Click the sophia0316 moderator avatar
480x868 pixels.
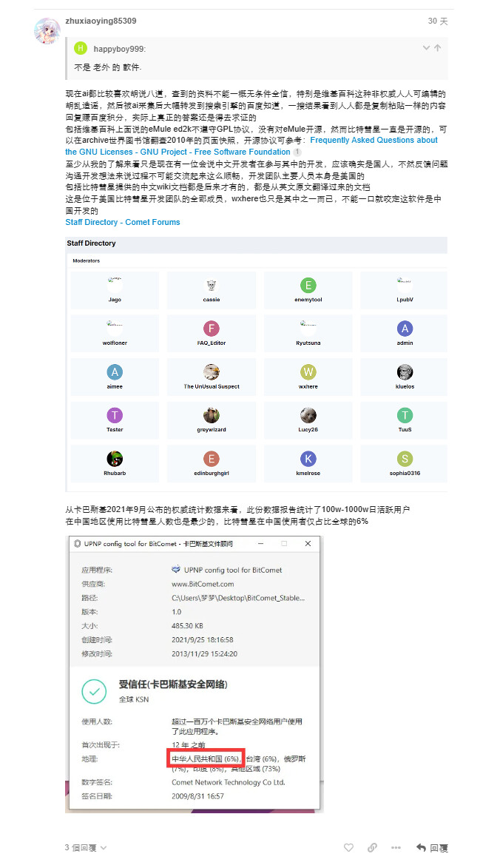405,459
